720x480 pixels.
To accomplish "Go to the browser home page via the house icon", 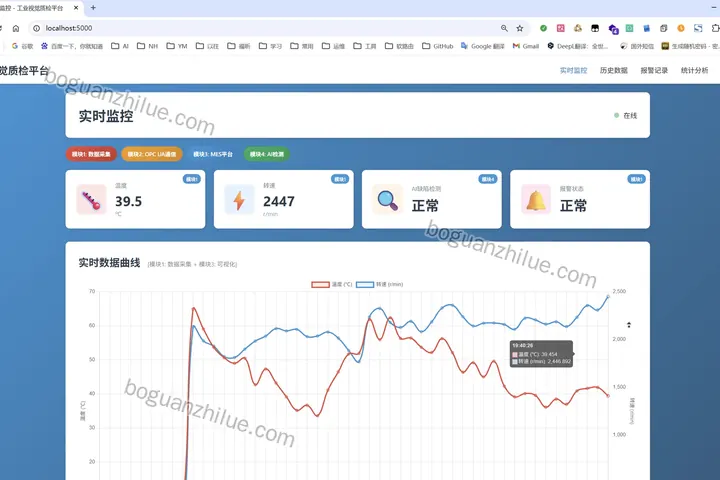I will tap(16, 28).
